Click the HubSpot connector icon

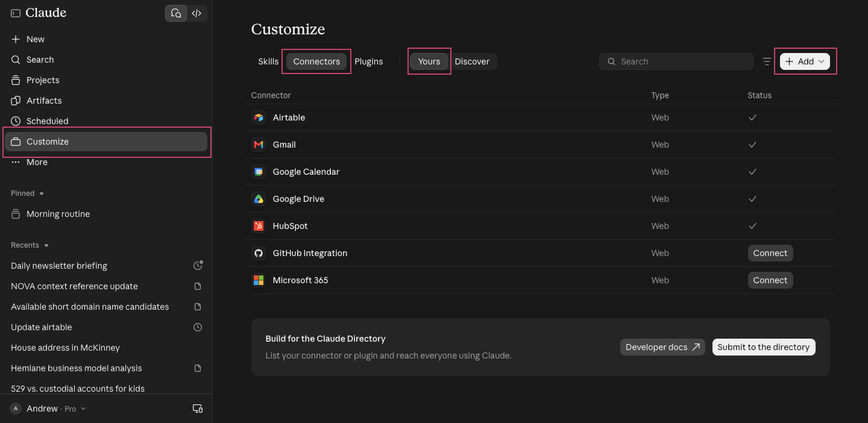tap(259, 226)
